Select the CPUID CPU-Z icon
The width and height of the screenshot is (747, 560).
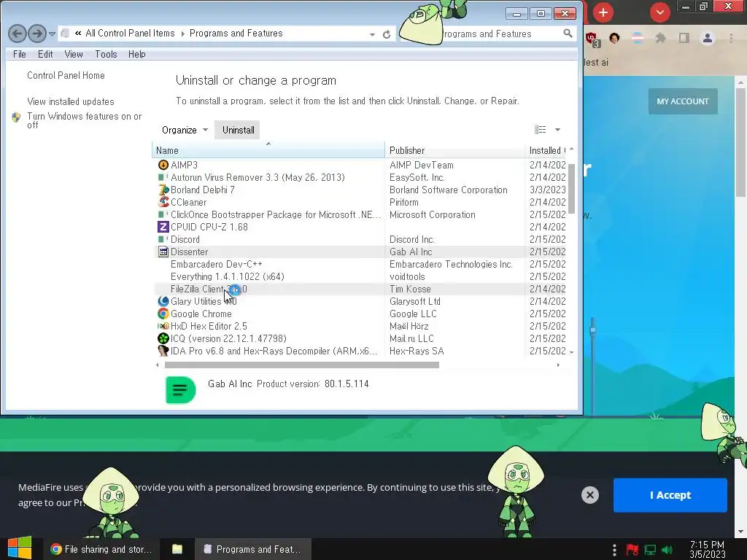(163, 227)
